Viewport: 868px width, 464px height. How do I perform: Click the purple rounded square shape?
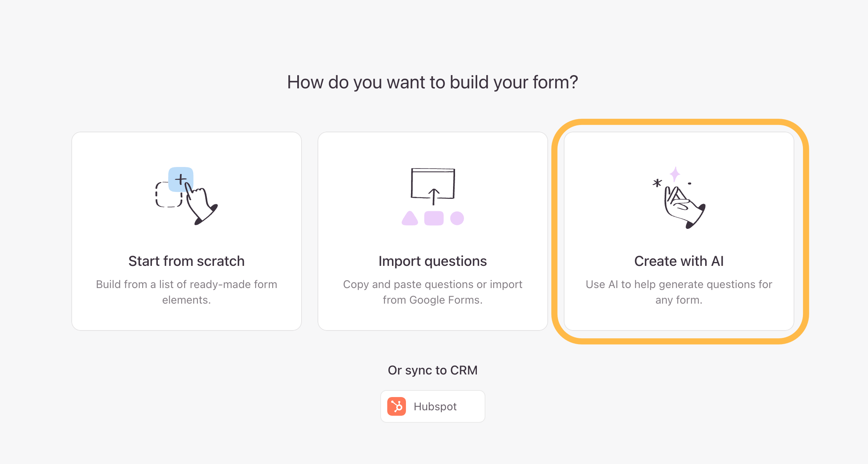(434, 218)
